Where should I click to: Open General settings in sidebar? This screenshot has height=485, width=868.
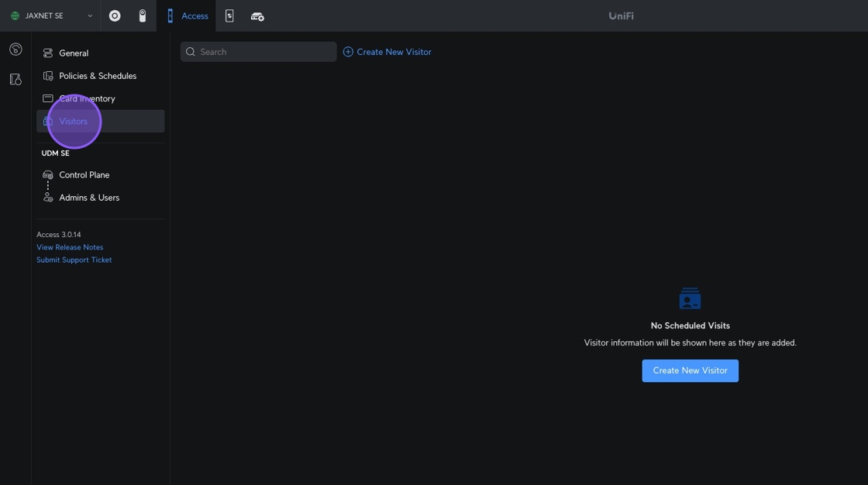[74, 53]
